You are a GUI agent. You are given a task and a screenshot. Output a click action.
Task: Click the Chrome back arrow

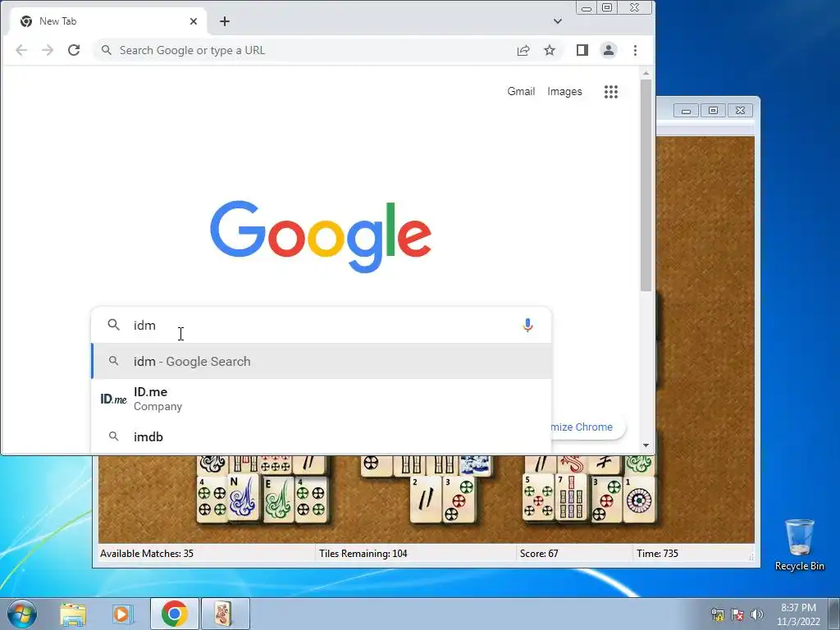(21, 50)
